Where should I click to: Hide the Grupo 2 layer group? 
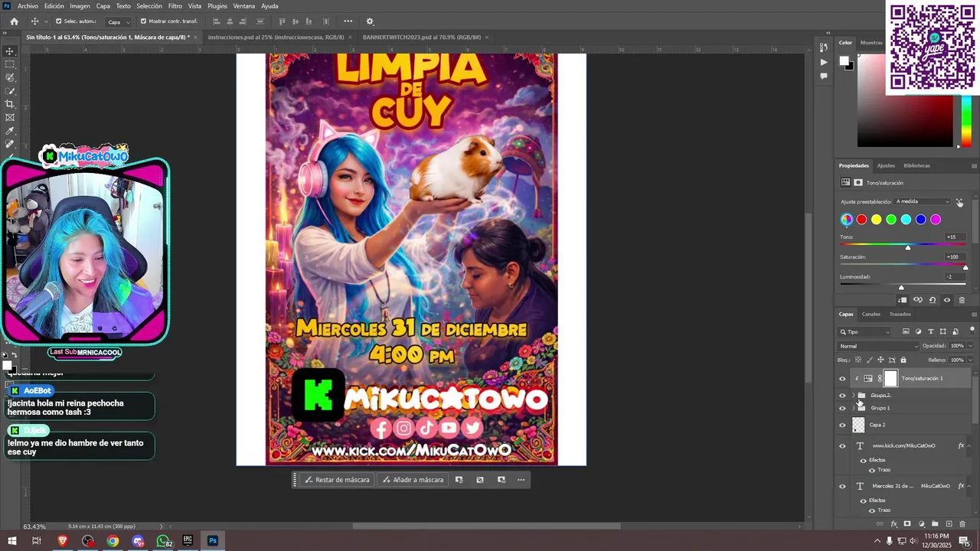(842, 396)
